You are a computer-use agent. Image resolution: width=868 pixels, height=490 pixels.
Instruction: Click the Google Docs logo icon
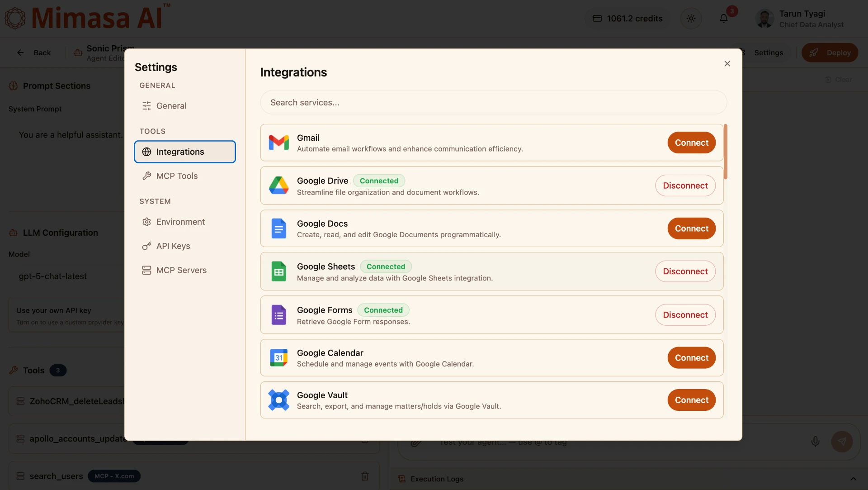pyautogui.click(x=278, y=228)
